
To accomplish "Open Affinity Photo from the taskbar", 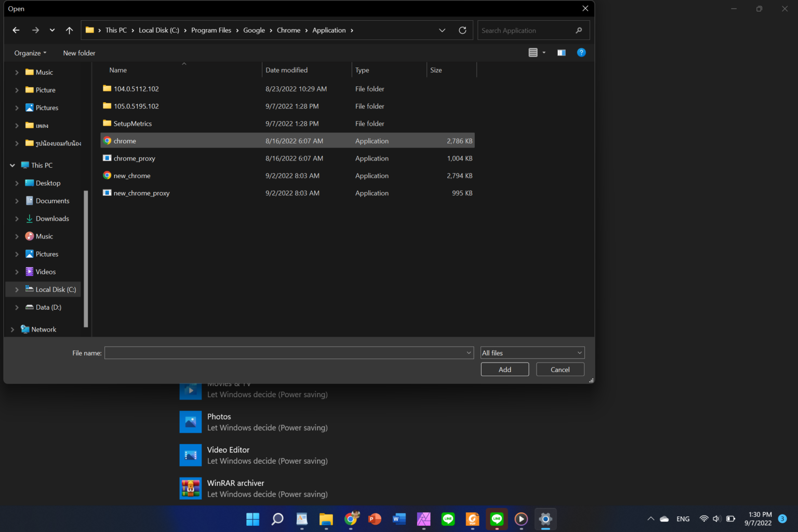I will [x=423, y=519].
